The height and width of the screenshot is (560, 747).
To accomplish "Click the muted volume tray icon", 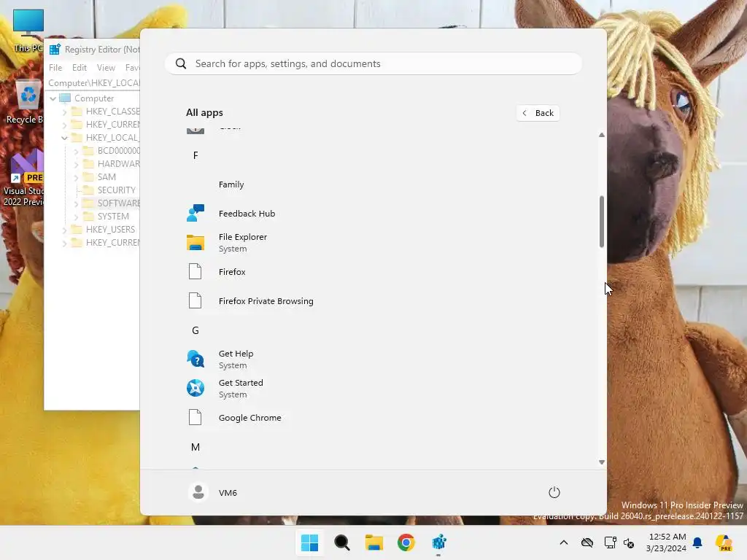I will pos(629,542).
